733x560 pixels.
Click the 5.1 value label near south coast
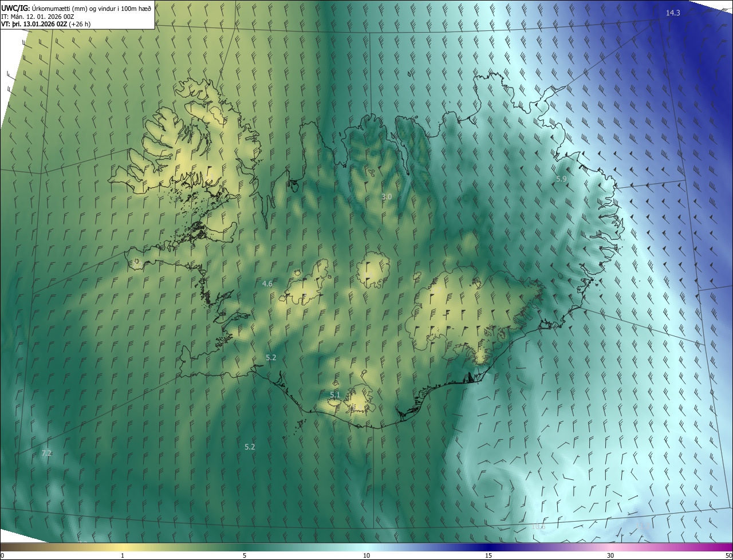pos(335,395)
